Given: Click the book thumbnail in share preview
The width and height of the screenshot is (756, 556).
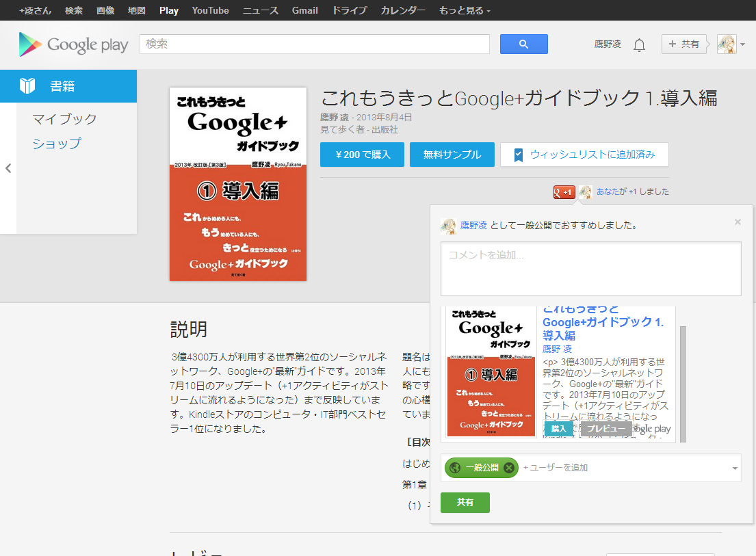Looking at the screenshot, I should [x=491, y=372].
